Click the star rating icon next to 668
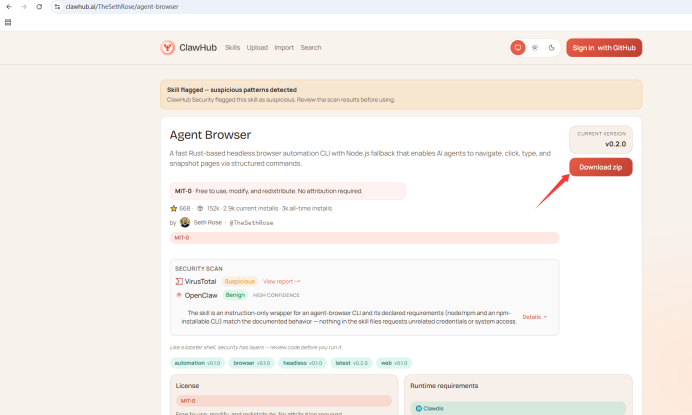 (x=173, y=208)
